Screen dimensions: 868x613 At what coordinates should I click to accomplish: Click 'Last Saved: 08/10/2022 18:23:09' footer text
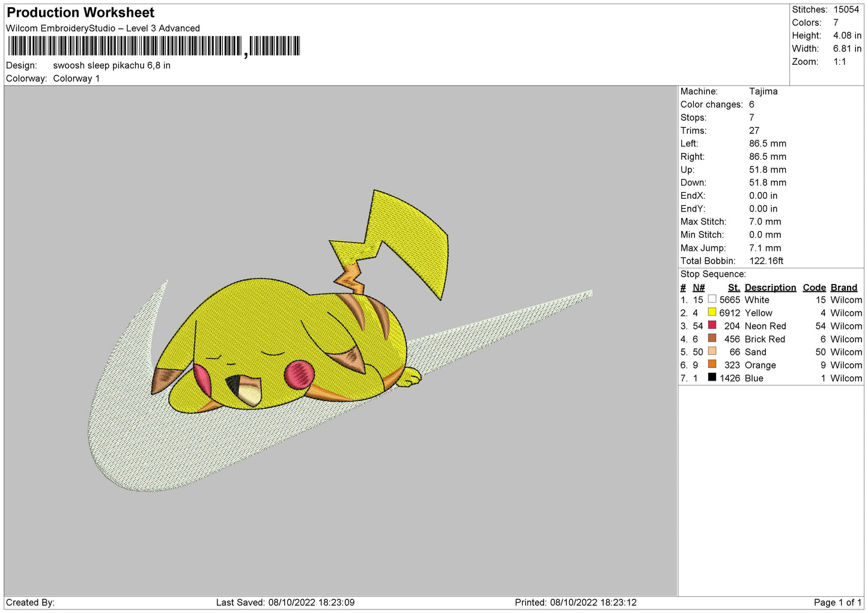[285, 602]
